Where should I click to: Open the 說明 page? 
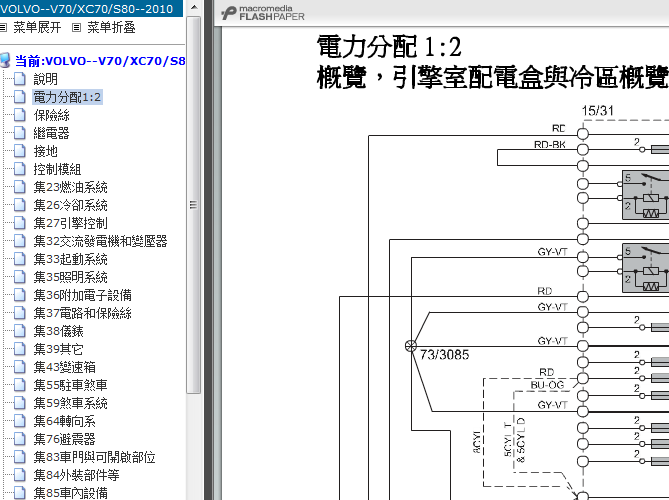(46, 79)
